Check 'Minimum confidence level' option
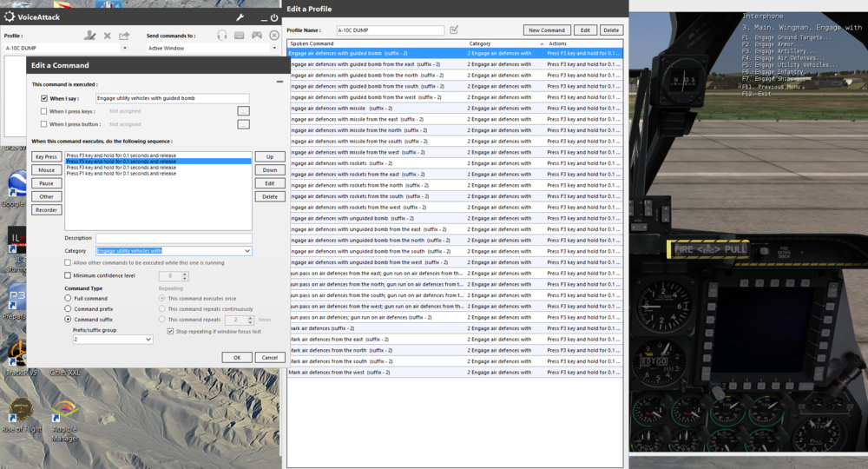The height and width of the screenshot is (469, 868). pos(69,275)
